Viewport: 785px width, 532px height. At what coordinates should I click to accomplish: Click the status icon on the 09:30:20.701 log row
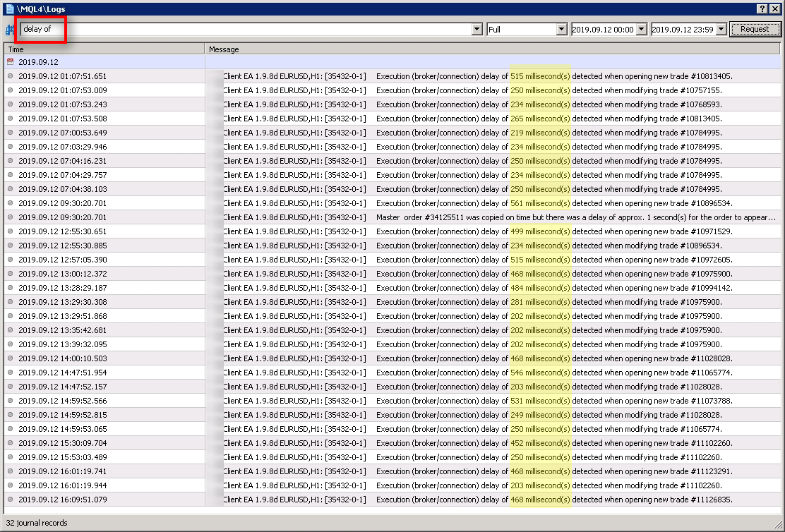10,203
